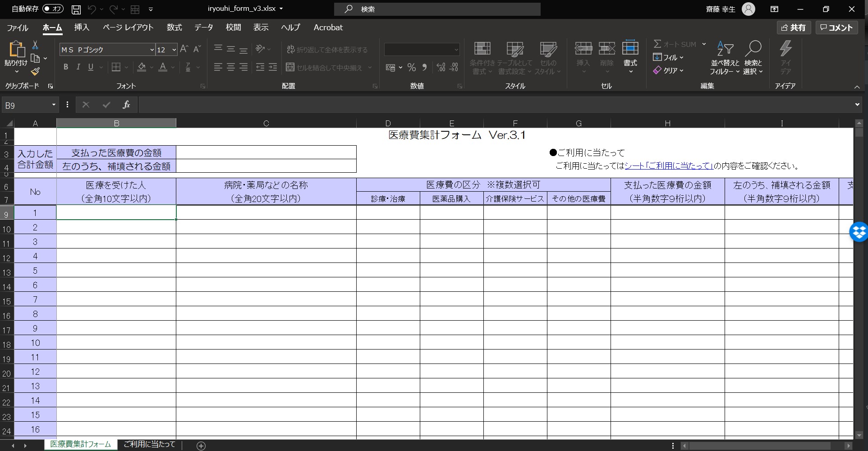The image size is (868, 451).
Task: Switch to the Insert (挿入) tab
Action: pyautogui.click(x=82, y=28)
